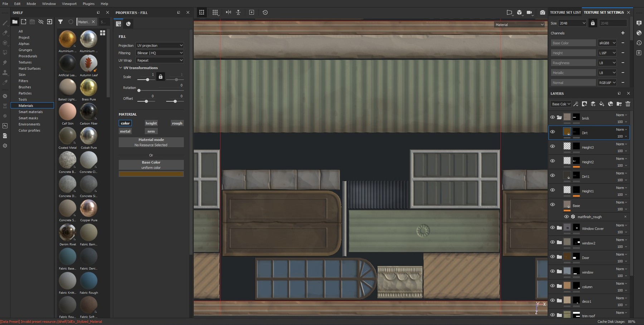The width and height of the screenshot is (644, 325).
Task: Open the File menu
Action: point(5,4)
